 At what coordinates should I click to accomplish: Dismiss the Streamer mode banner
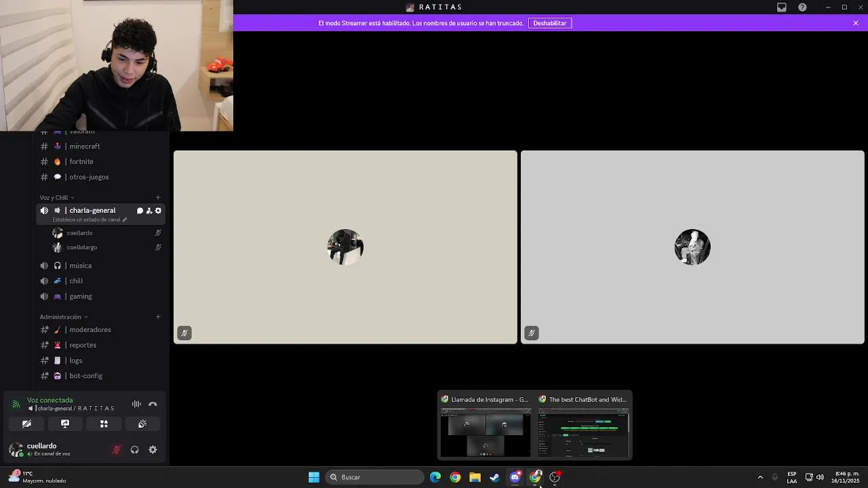856,23
